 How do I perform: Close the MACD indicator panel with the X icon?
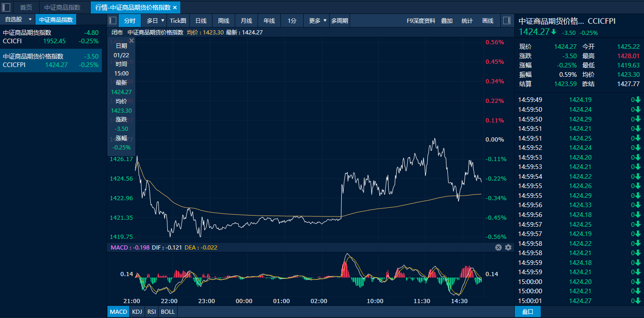pyautogui.click(x=498, y=248)
